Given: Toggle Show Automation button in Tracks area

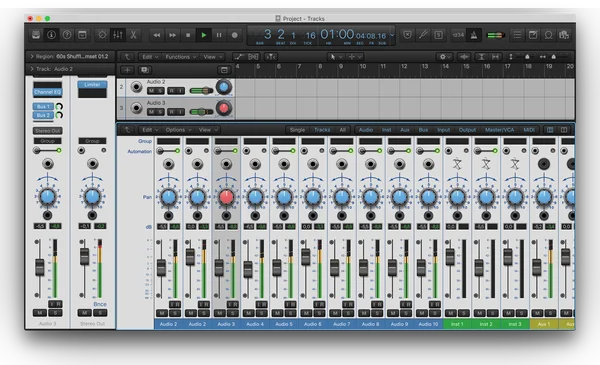Looking at the screenshot, I should point(239,57).
